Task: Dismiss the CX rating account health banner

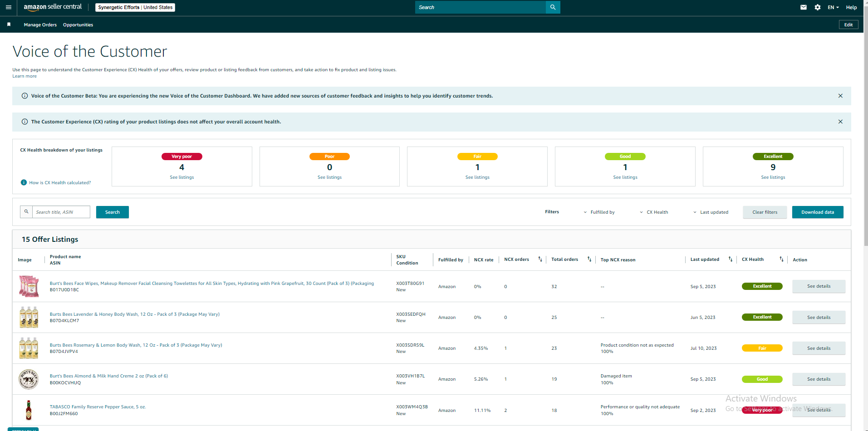Action: click(840, 122)
